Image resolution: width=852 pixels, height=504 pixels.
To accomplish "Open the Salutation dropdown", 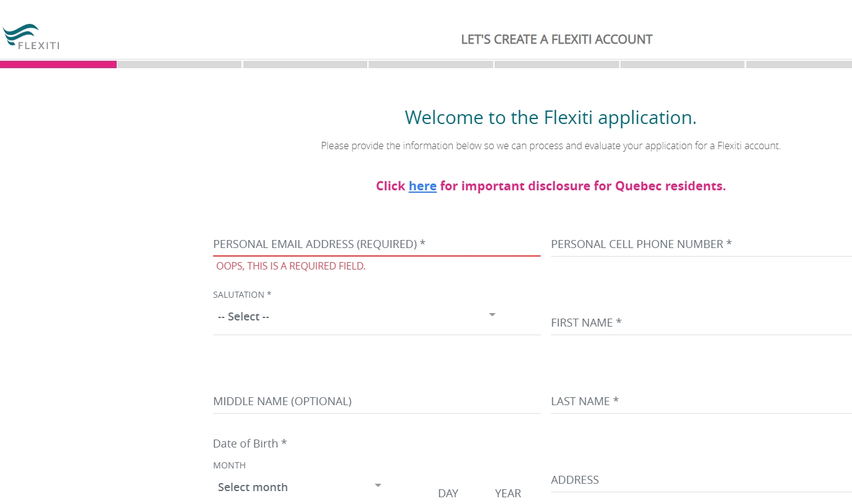I will point(377,317).
